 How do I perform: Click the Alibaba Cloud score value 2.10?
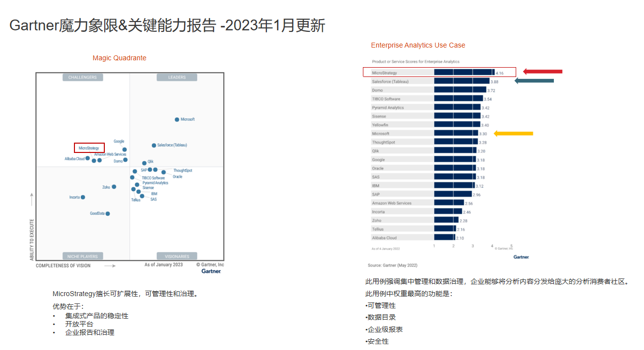click(460, 238)
